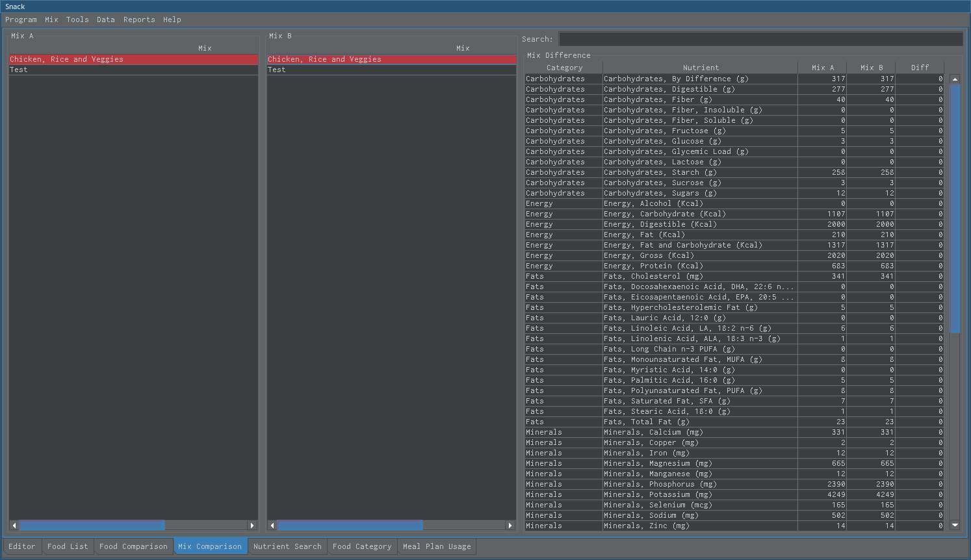
Task: Open the Help menu
Action: pos(172,19)
